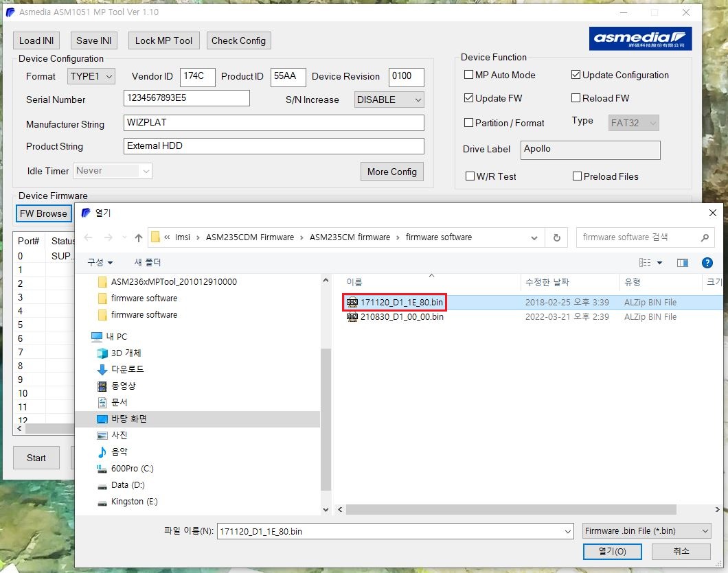Click the forward arrow in the open dialog

[x=109, y=237]
